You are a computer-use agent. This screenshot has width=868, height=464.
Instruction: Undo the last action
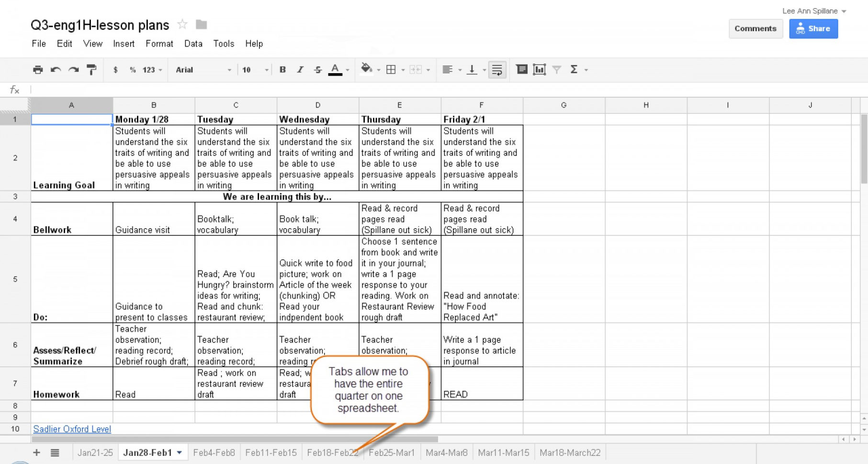click(x=56, y=69)
